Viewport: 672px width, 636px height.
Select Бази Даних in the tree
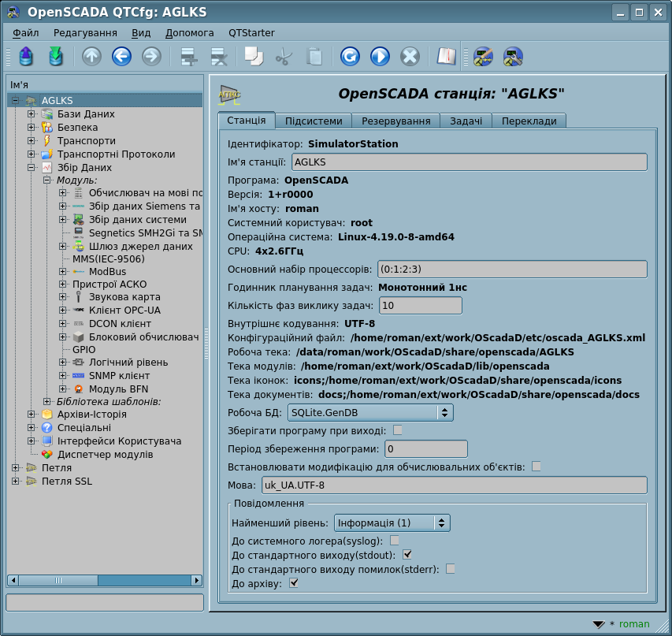(x=86, y=114)
